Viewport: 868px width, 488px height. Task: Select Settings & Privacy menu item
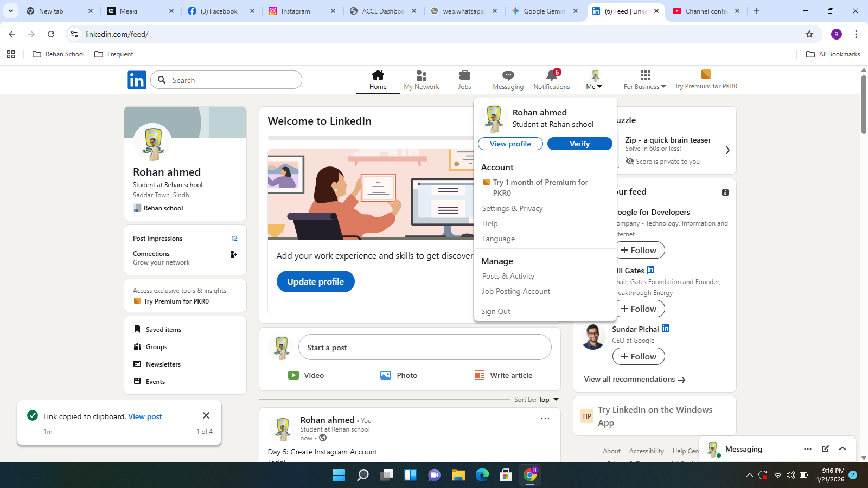[x=512, y=208]
